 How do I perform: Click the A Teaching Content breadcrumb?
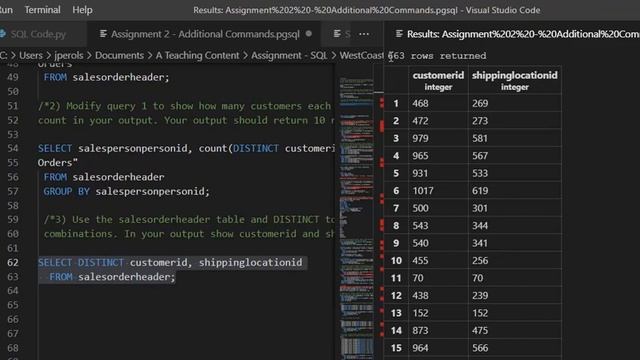coord(198,56)
